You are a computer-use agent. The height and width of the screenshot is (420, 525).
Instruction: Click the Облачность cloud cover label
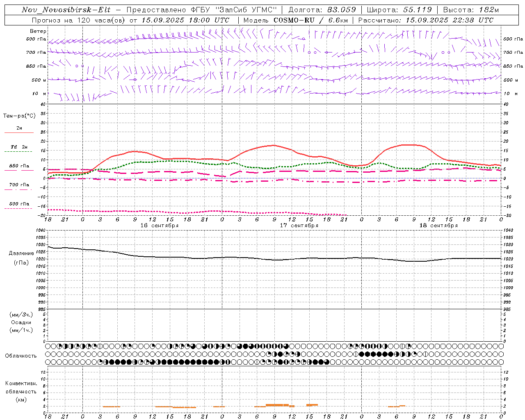(x=21, y=356)
